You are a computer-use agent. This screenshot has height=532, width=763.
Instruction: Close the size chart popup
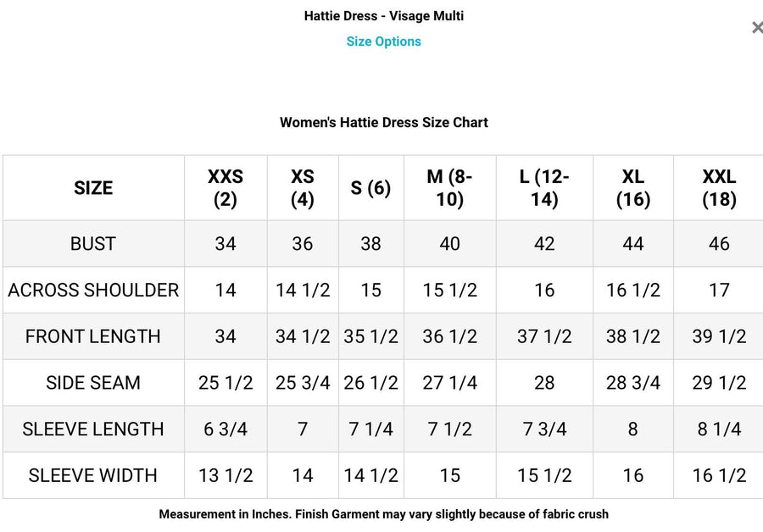tap(756, 28)
